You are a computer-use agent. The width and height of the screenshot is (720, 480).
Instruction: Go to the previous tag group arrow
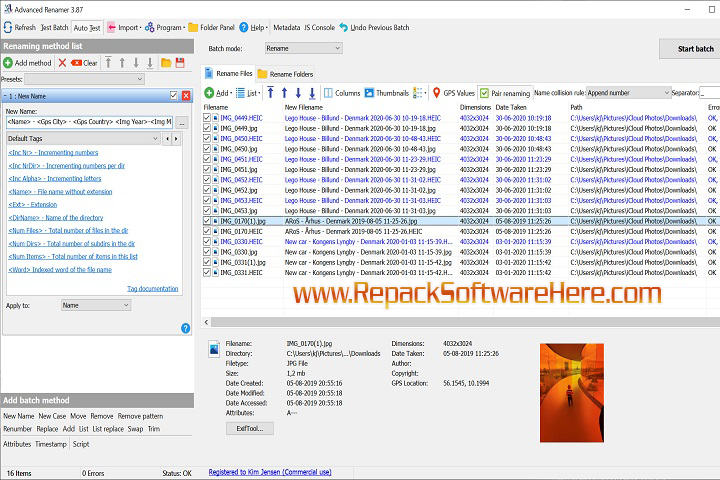pyautogui.click(x=168, y=138)
